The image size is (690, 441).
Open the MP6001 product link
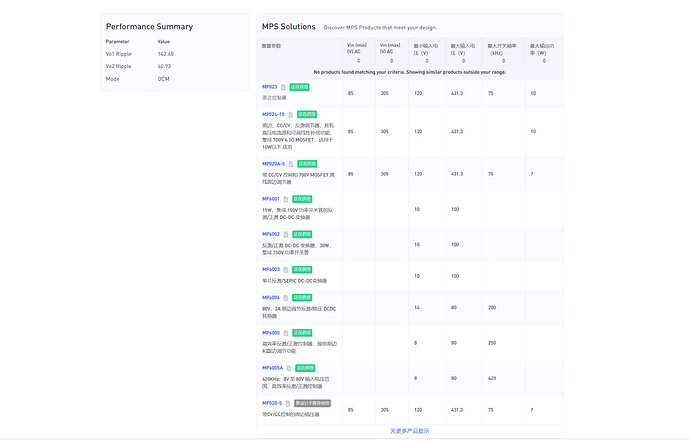[271, 199]
